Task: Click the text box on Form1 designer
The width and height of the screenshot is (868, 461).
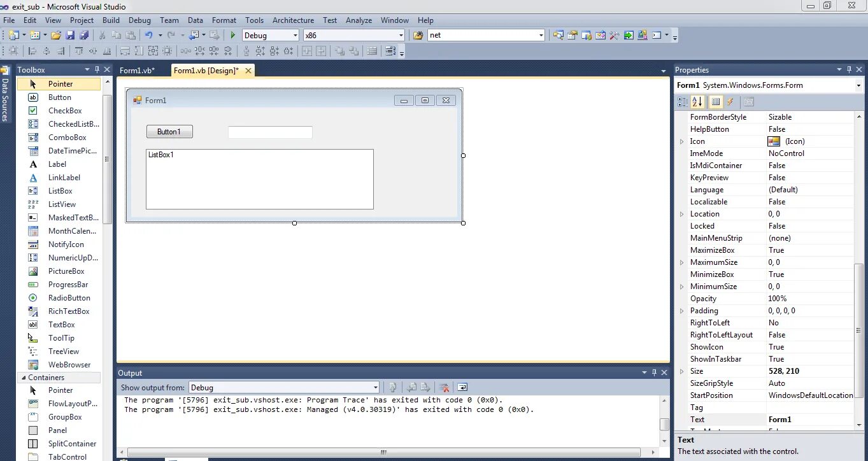Action: click(x=270, y=132)
